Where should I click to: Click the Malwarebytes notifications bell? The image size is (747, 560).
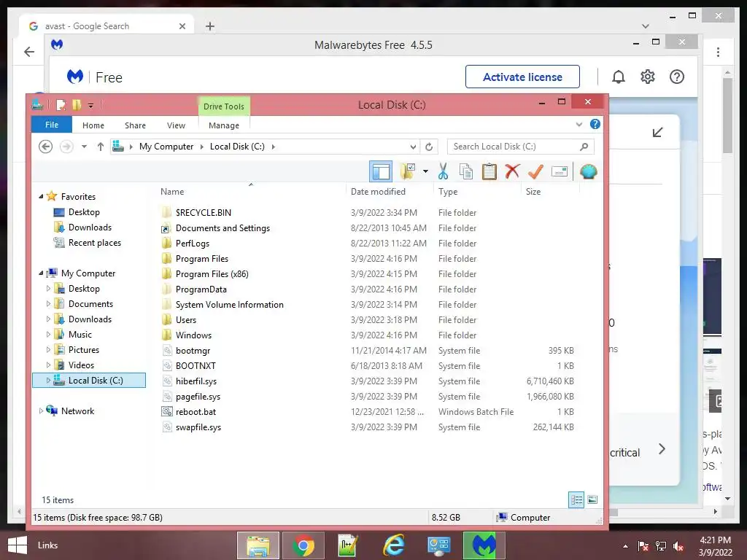pos(619,77)
